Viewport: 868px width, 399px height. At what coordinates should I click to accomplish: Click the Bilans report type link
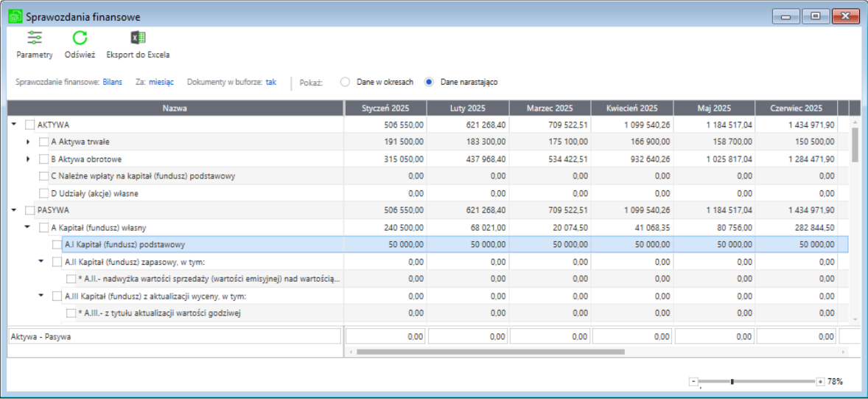112,82
